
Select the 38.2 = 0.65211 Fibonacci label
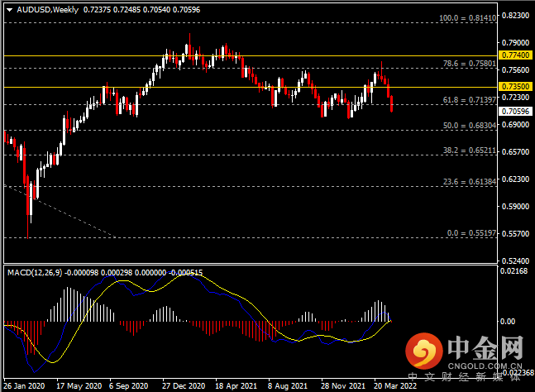(x=470, y=151)
